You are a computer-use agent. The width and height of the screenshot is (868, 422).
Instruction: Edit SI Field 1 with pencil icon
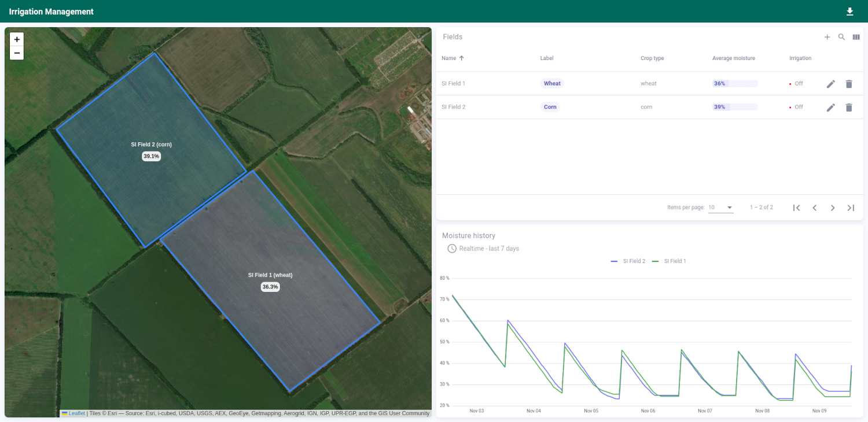[830, 84]
